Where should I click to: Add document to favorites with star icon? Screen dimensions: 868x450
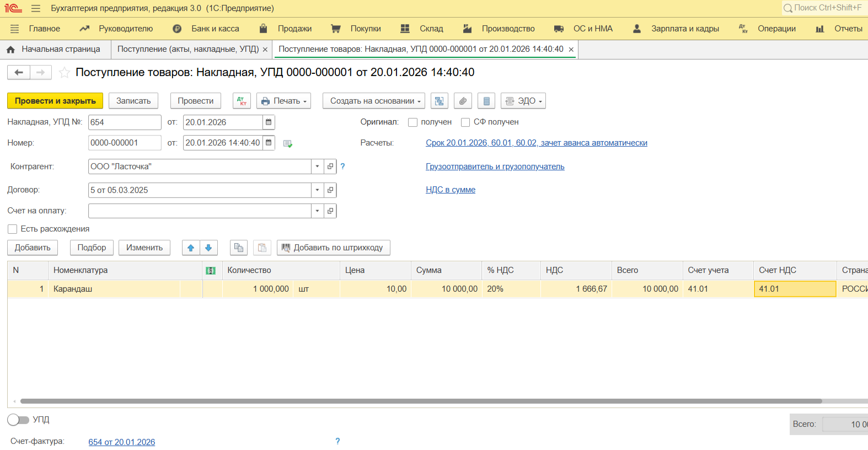(x=65, y=73)
